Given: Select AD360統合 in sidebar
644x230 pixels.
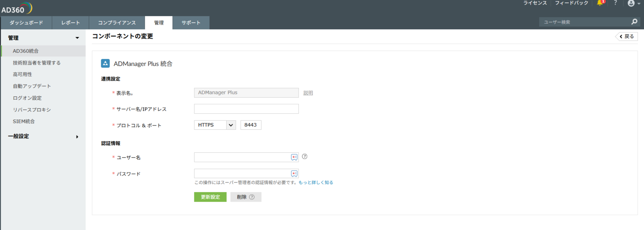Looking at the screenshot, I should tap(43, 51).
